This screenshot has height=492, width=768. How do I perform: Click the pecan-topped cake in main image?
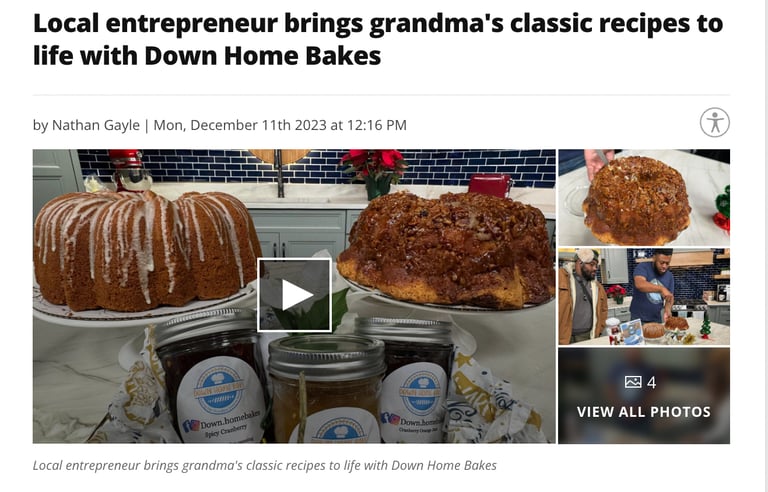click(445, 248)
